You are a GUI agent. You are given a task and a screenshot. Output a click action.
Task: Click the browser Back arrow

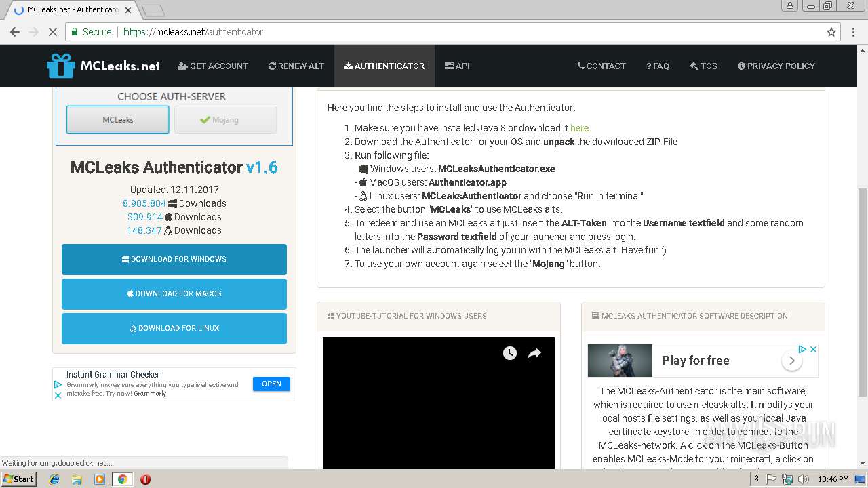coord(15,32)
